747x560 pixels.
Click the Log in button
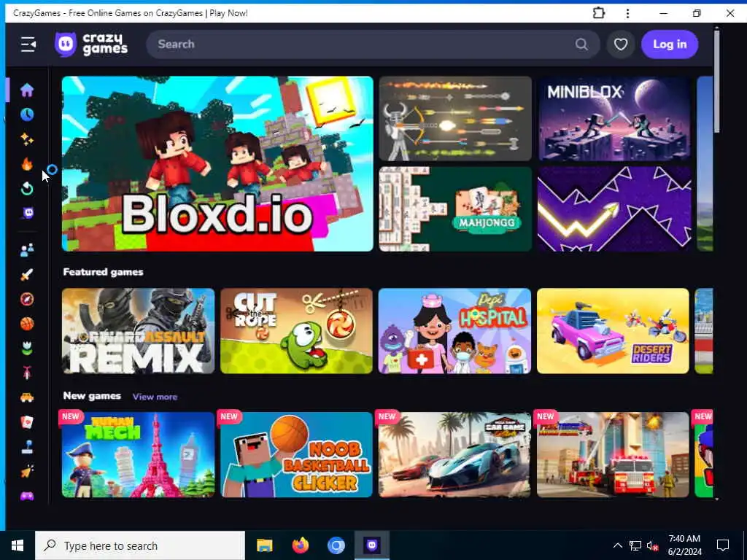pos(670,44)
